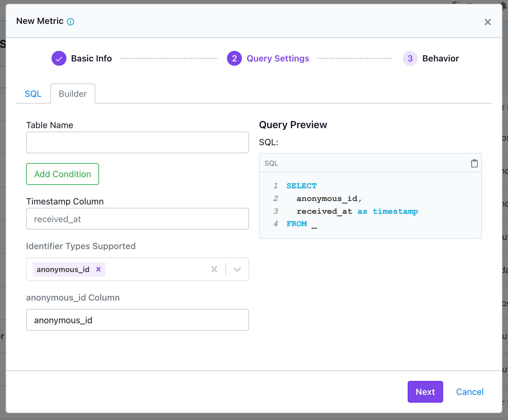Open identifier options with the chevron arrow

(x=237, y=269)
